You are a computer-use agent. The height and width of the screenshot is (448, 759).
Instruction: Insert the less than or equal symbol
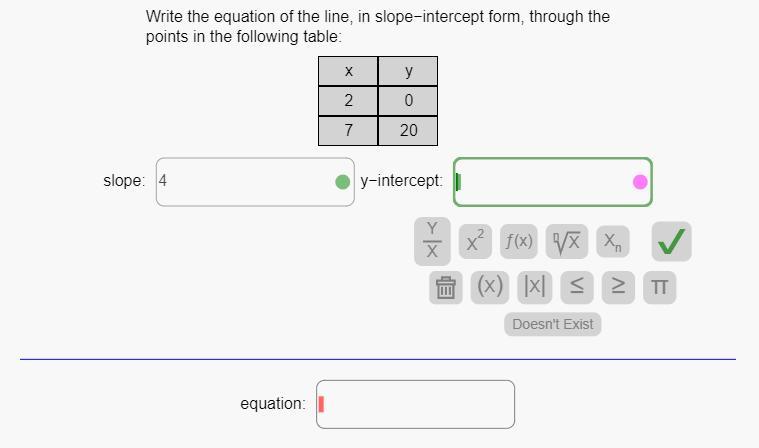click(x=578, y=287)
